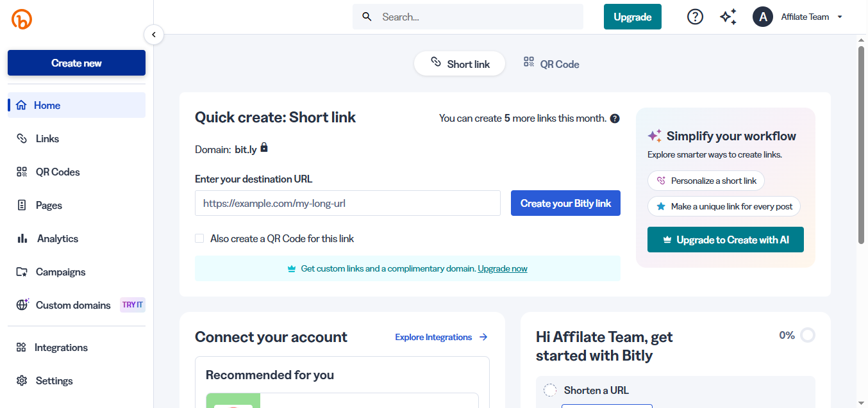Switch to the QR Code tab
This screenshot has height=408, width=868.
coord(551,63)
